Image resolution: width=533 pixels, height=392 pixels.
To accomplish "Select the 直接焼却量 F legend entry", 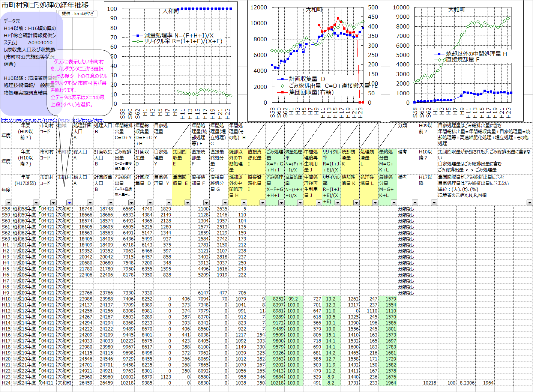I will pyautogui.click(x=457, y=59).
